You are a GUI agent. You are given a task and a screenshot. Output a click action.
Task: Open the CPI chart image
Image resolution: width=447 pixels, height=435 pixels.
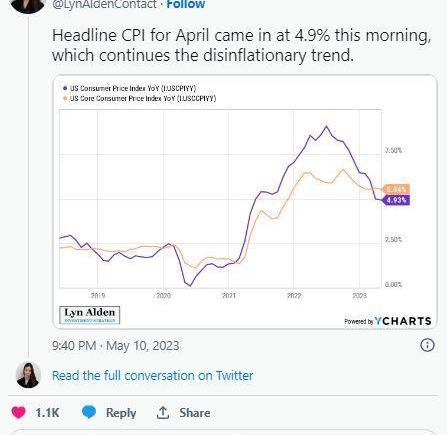click(245, 202)
